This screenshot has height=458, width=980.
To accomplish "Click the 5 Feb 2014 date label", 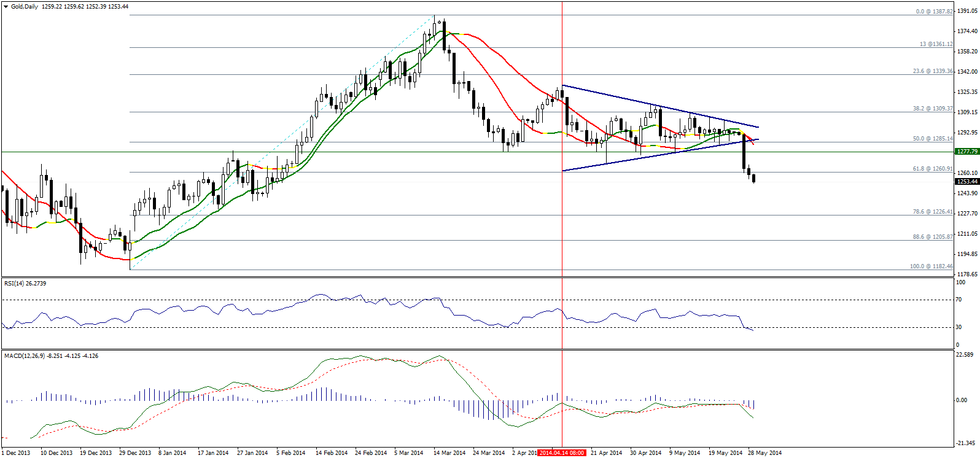I will (291, 453).
